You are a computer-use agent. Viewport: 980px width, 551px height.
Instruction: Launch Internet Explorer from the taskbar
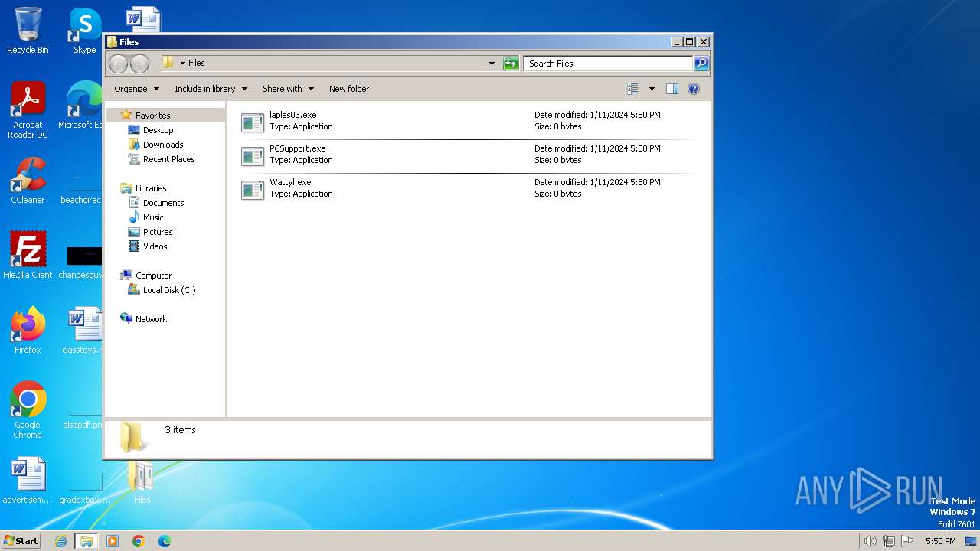click(60, 541)
